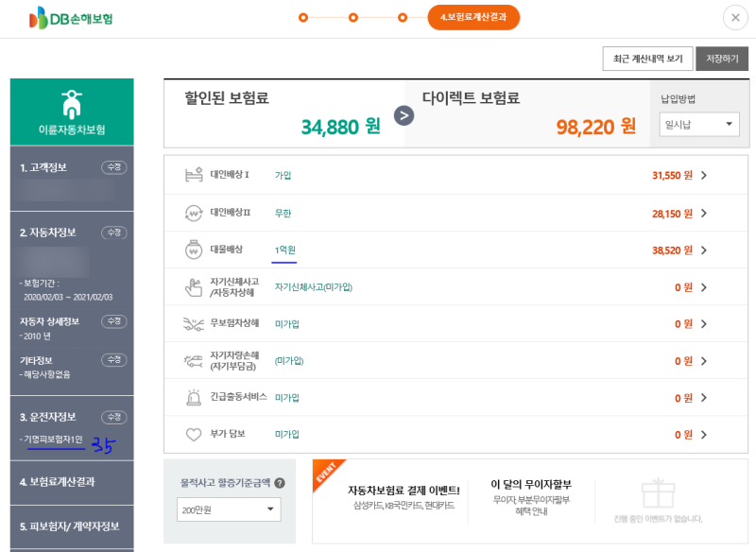756x552 pixels.
Task: Click the 물적사고 할증기준금액 help icon
Action: pyautogui.click(x=280, y=483)
